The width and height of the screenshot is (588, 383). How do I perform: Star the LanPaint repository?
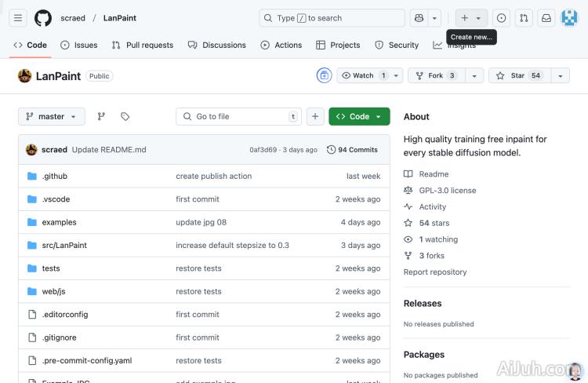518,75
